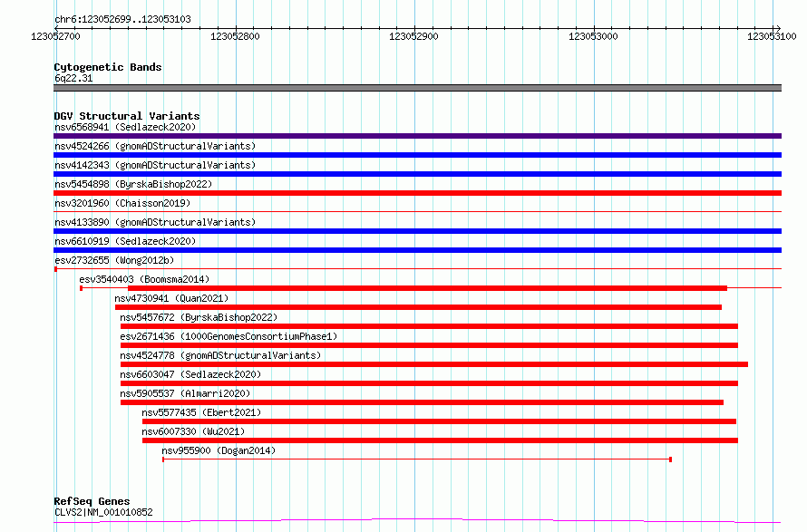Click the blue bar under nsv4142343
This screenshot has width=807, height=532.
pyautogui.click(x=417, y=174)
